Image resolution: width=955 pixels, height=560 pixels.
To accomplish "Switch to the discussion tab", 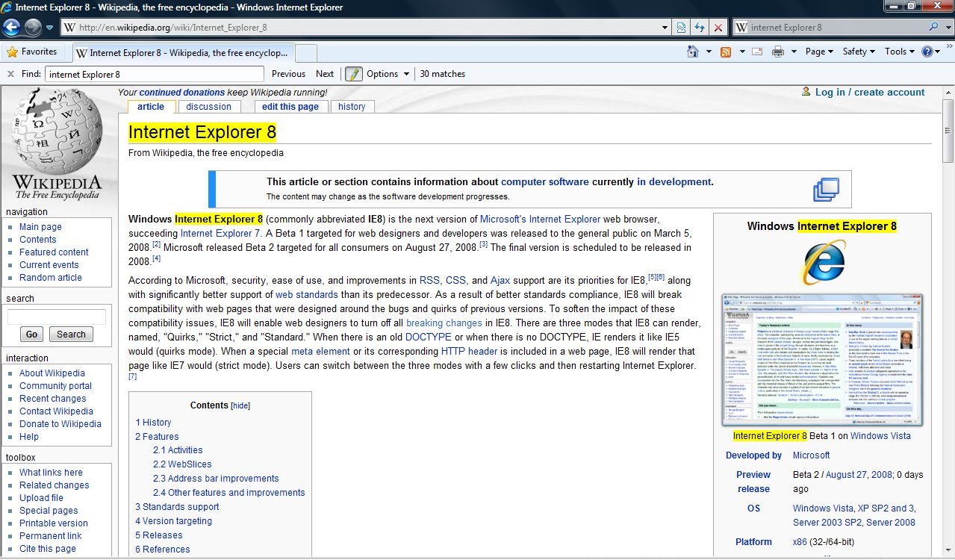I will click(208, 107).
